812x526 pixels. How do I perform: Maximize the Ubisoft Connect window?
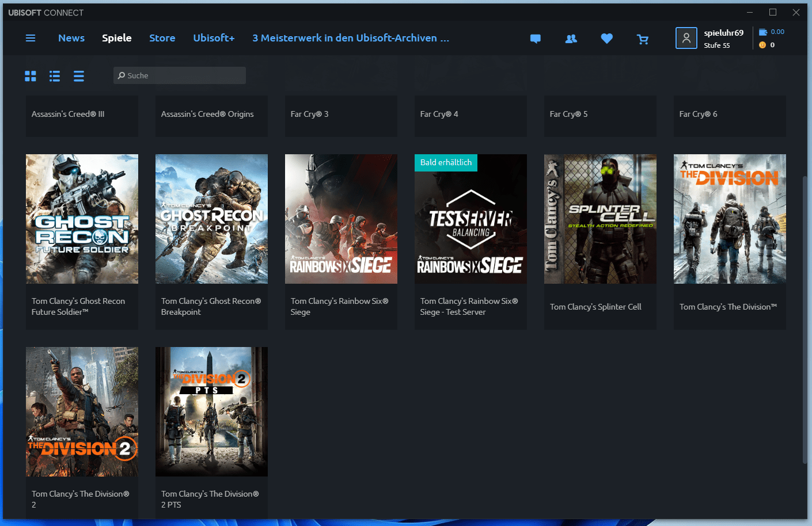click(773, 12)
